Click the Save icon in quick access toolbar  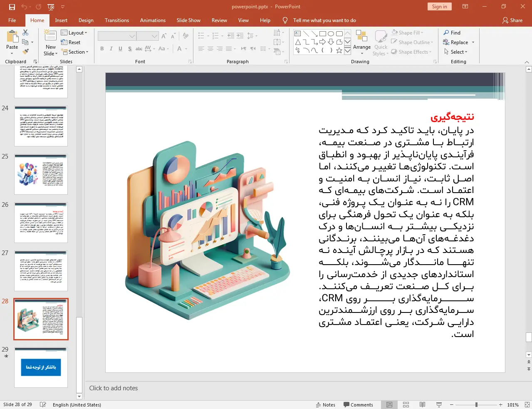12,7
